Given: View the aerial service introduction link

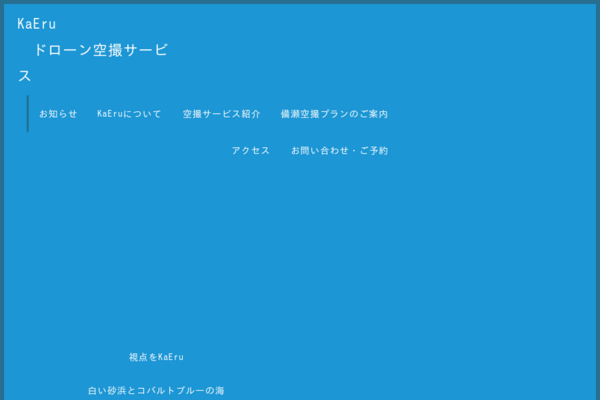Looking at the screenshot, I should click(x=221, y=114).
